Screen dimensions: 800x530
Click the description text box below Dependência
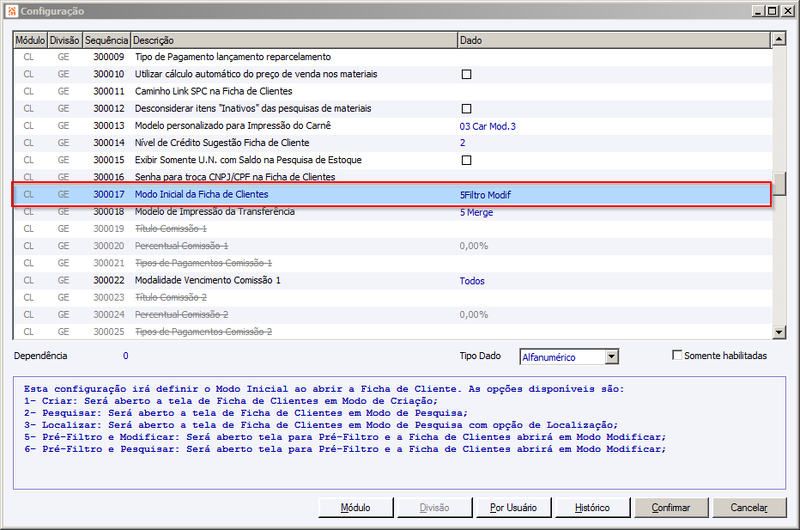coord(399,433)
